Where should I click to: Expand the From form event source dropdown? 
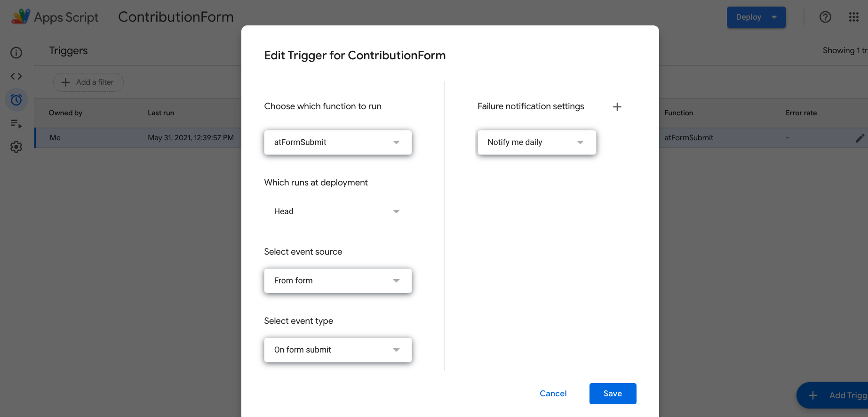click(338, 281)
